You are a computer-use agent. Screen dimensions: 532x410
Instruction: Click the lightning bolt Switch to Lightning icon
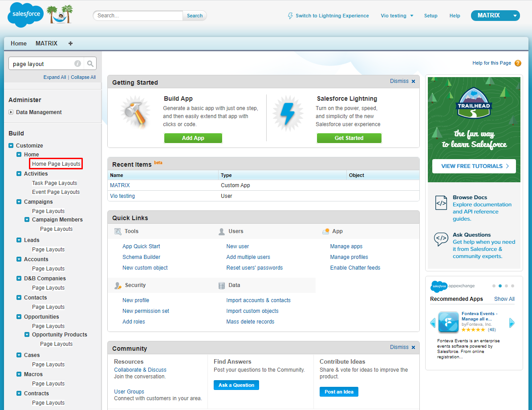pyautogui.click(x=290, y=16)
